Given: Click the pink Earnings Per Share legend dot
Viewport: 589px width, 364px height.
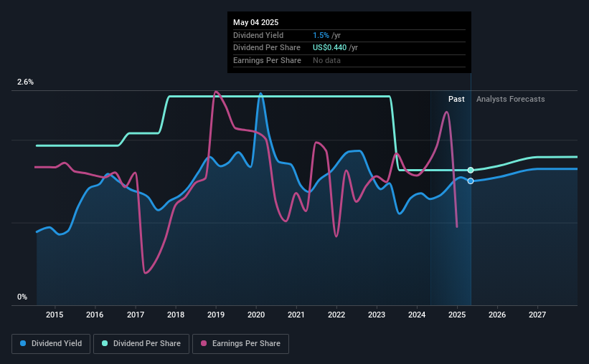Looking at the screenshot, I should [x=204, y=343].
